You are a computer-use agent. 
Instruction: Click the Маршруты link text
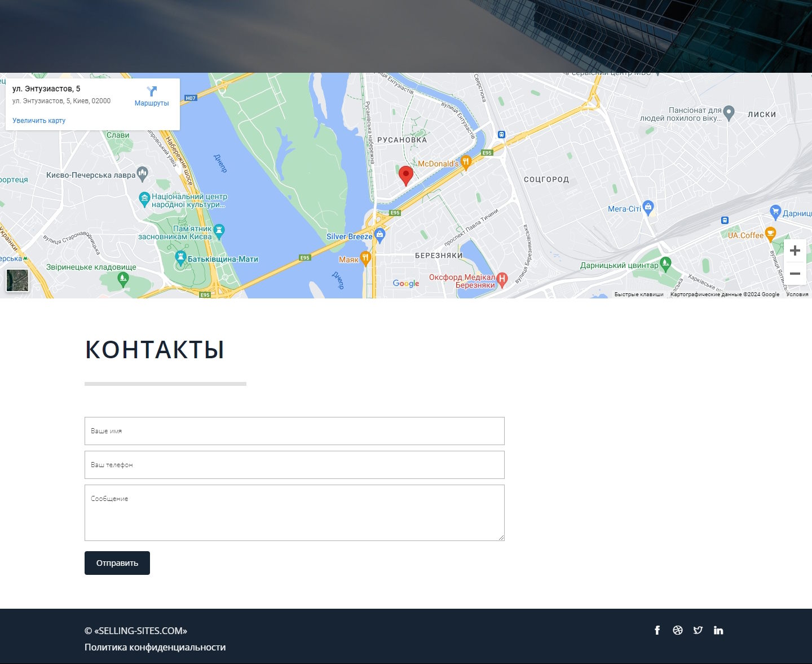pos(152,103)
